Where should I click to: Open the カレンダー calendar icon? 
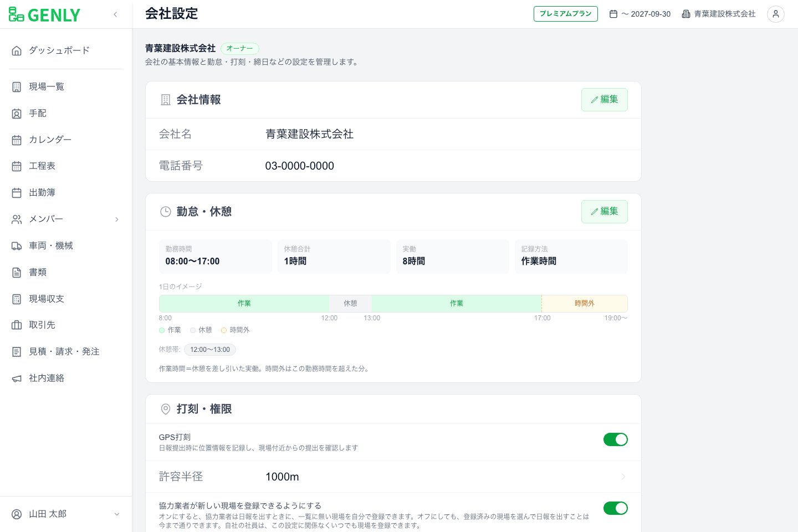pyautogui.click(x=17, y=140)
